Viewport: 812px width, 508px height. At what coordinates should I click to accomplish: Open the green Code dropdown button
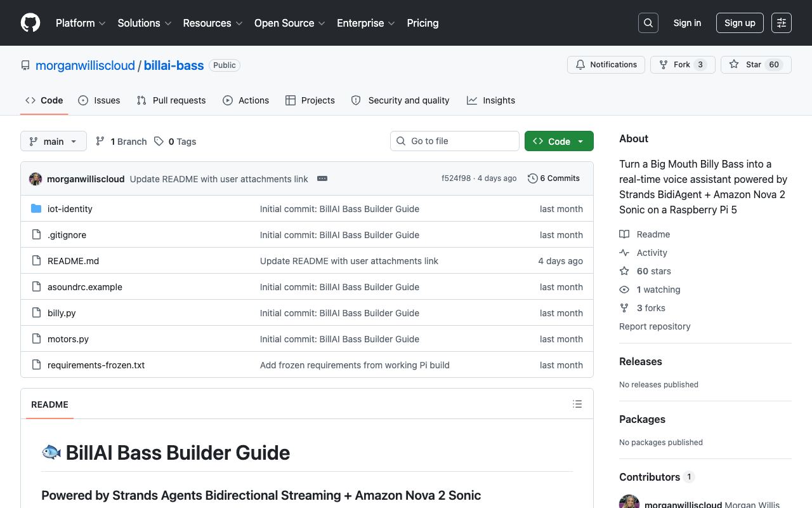coord(559,141)
